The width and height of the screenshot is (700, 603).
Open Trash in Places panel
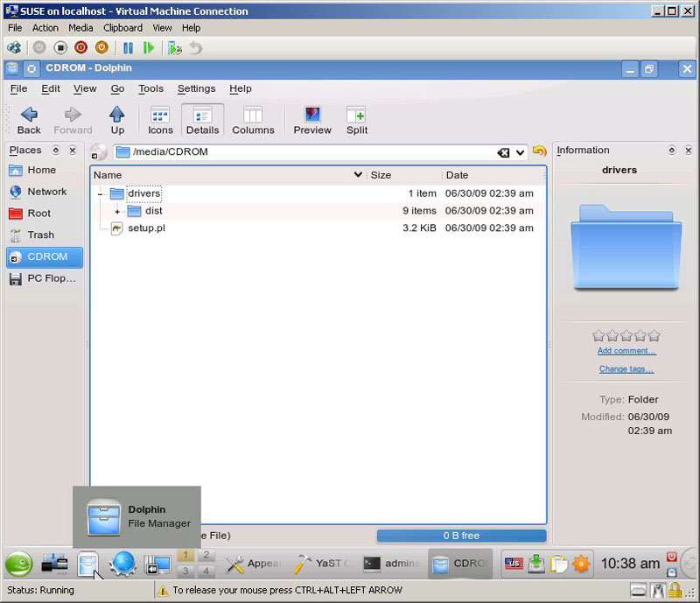click(x=45, y=235)
